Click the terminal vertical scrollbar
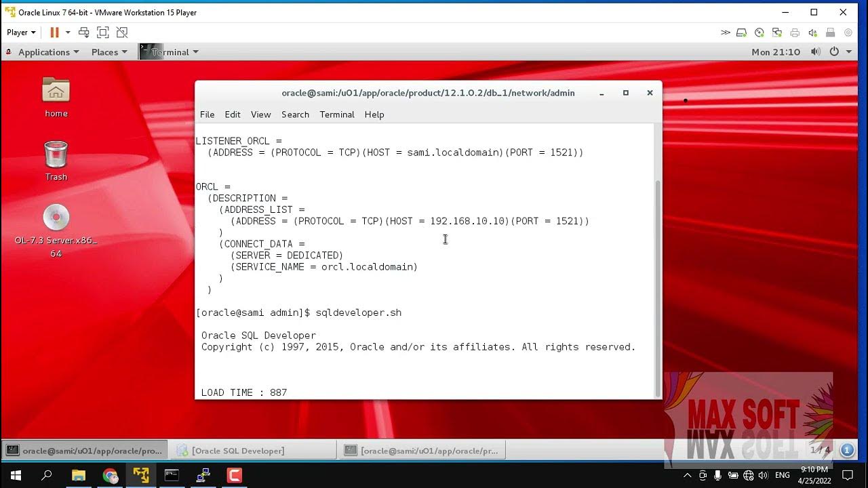Viewport: 868px width, 488px height. [x=658, y=288]
